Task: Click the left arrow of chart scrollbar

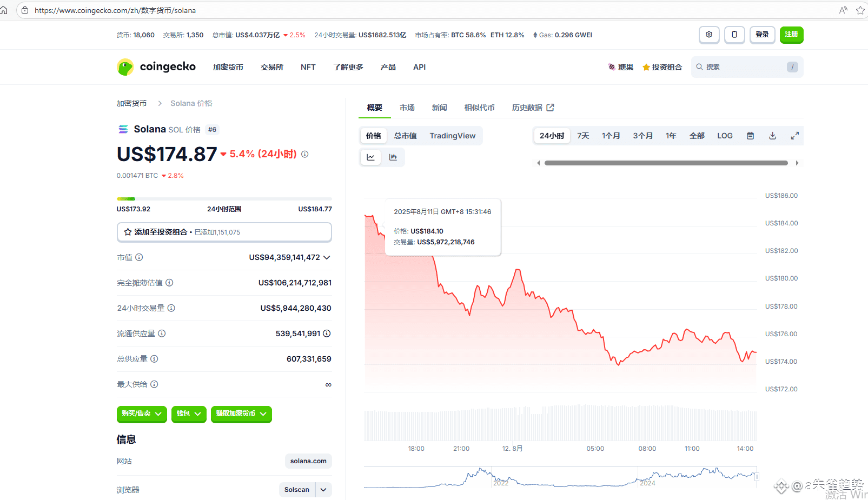Action: pos(538,163)
